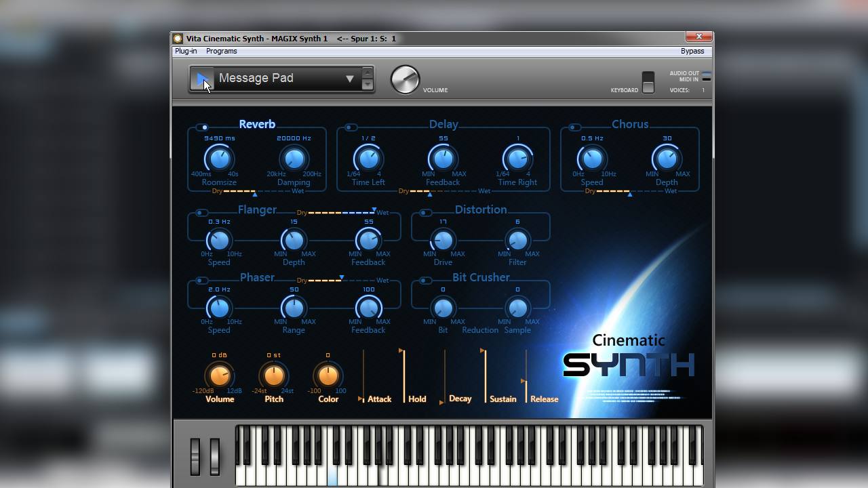Click the Reverb Damping knob
Screen dimensions: 868x488
tap(294, 159)
